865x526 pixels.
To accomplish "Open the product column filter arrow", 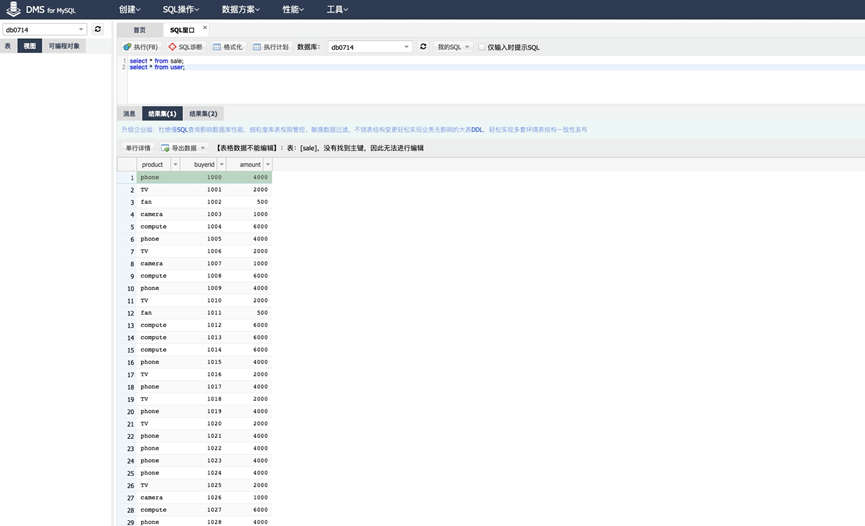I will [175, 164].
